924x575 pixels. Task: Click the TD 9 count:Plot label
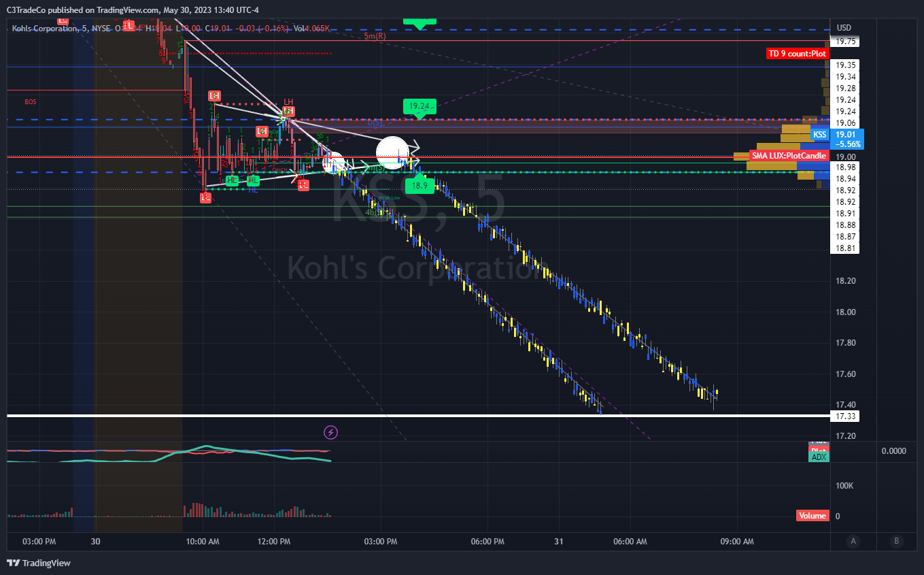coord(798,54)
